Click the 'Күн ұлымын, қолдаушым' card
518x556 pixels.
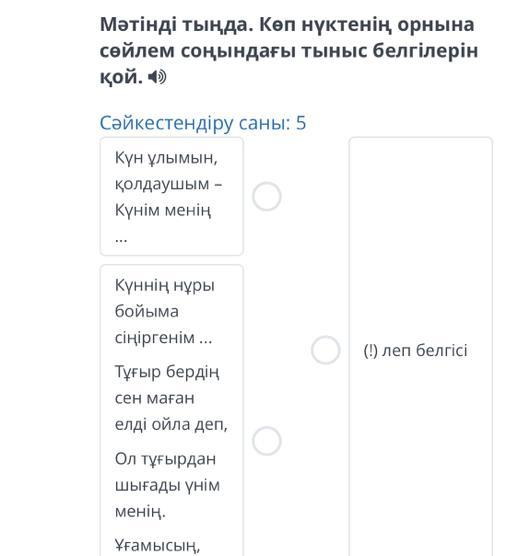pyautogui.click(x=172, y=196)
